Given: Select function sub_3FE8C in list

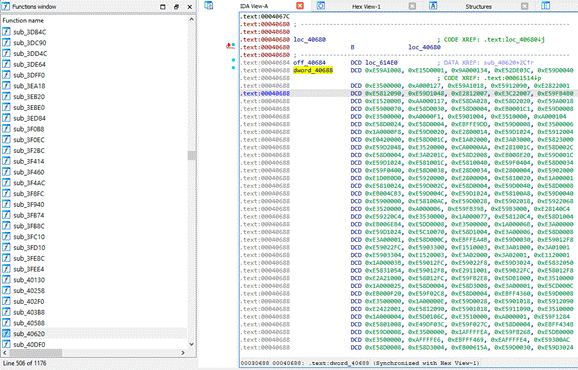Looking at the screenshot, I should 29,258.
